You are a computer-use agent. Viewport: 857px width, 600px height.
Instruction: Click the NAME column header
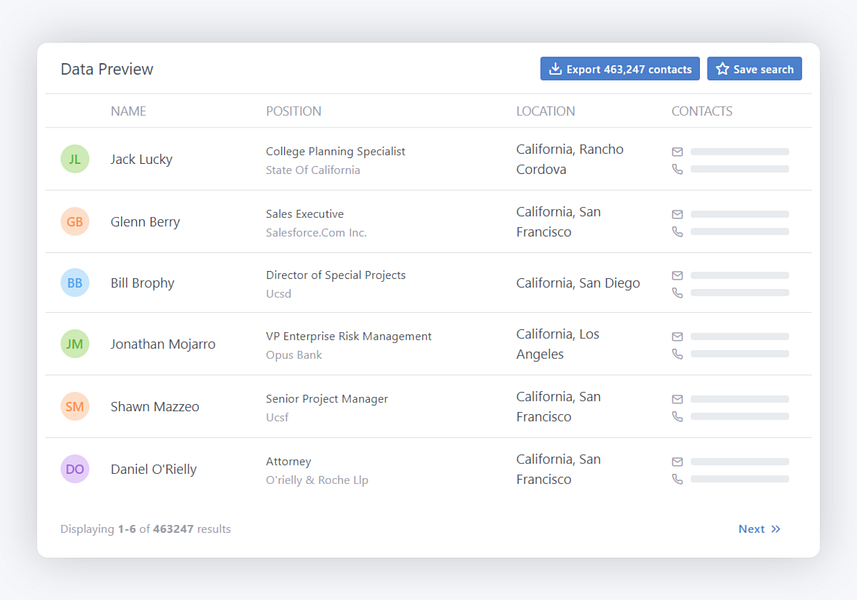click(x=128, y=111)
